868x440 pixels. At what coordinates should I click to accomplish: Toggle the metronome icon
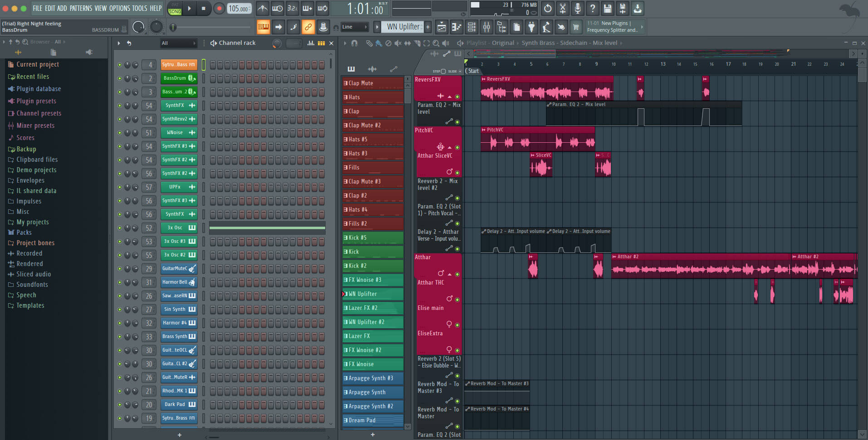pyautogui.click(x=263, y=8)
